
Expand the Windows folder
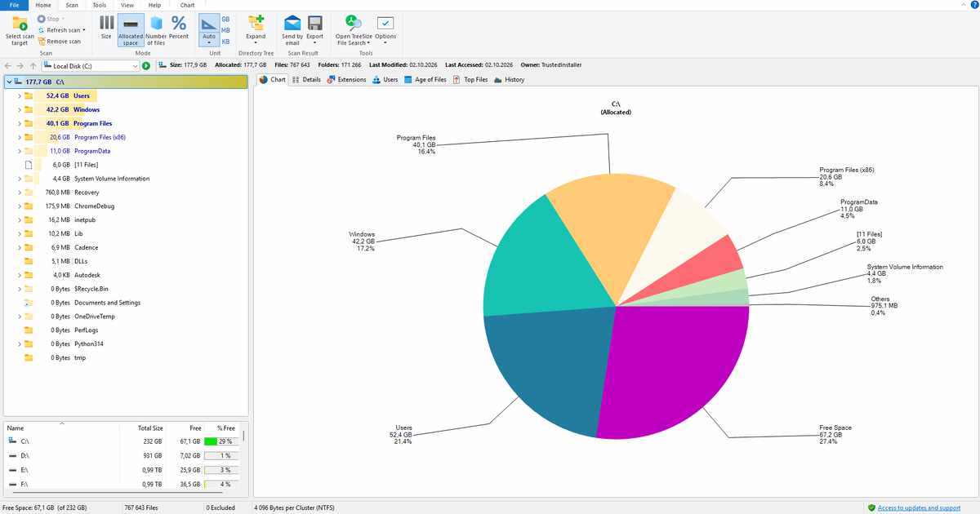(20, 110)
